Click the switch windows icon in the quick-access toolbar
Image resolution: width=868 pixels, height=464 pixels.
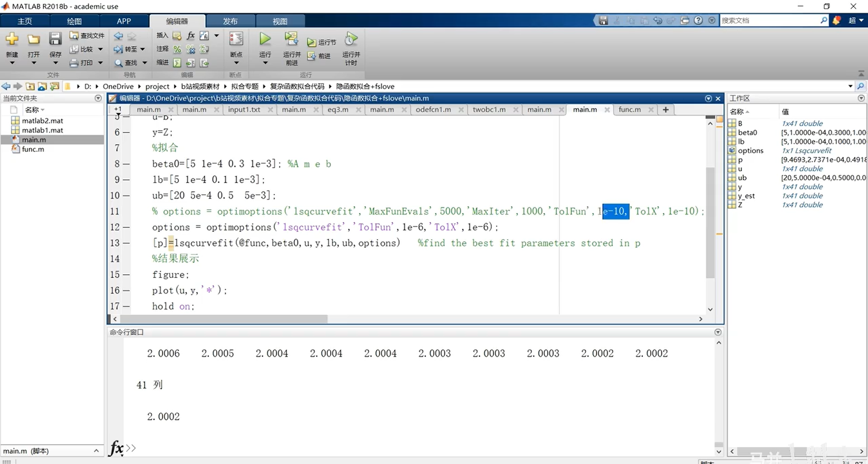(x=684, y=20)
